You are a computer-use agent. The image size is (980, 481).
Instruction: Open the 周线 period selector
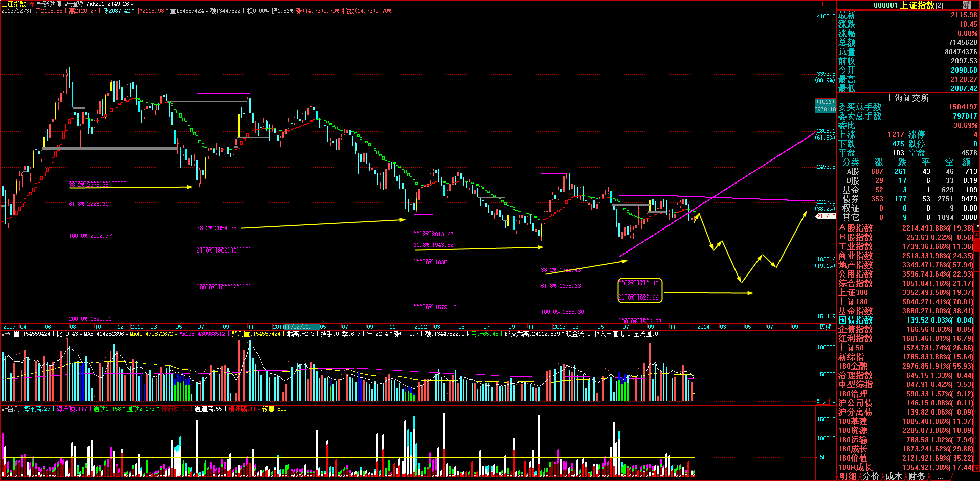825,327
